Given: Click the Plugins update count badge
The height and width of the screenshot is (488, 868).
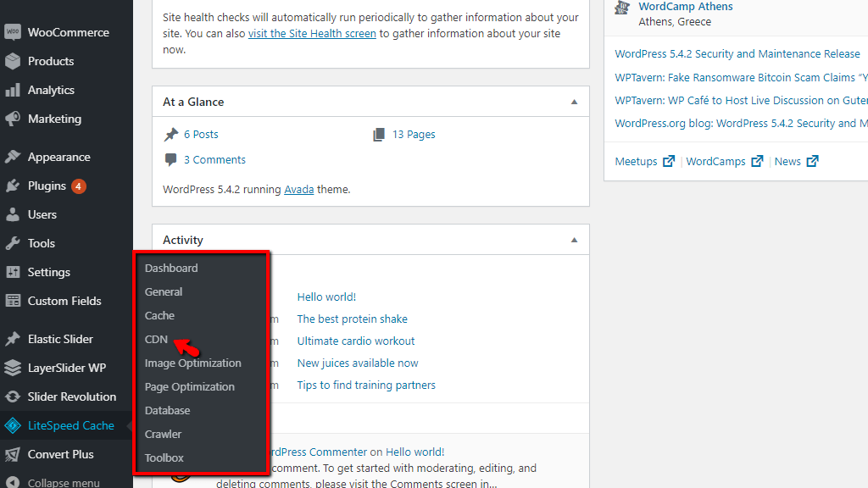Looking at the screenshot, I should point(79,186).
